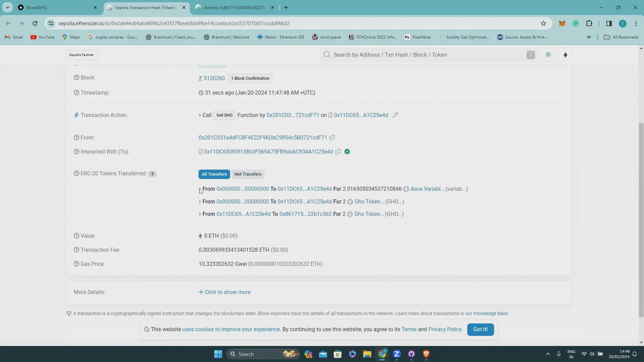Open the green Grammarly extension icon
644x362 pixels.
point(576,23)
